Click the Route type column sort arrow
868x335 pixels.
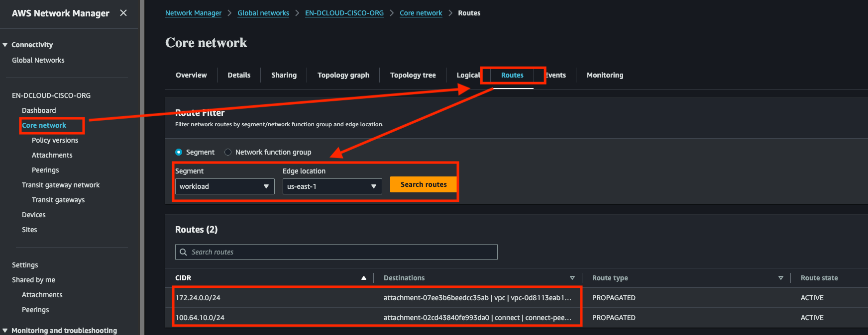(780, 278)
